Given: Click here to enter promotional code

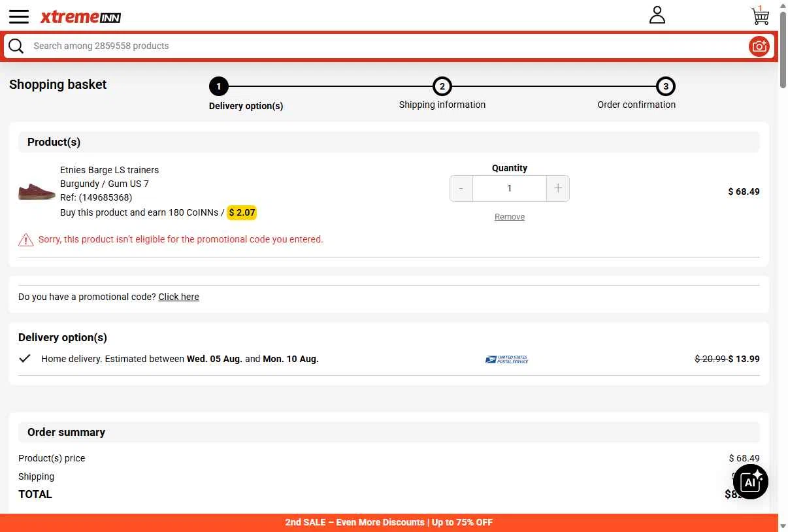Looking at the screenshot, I should pyautogui.click(x=178, y=297).
